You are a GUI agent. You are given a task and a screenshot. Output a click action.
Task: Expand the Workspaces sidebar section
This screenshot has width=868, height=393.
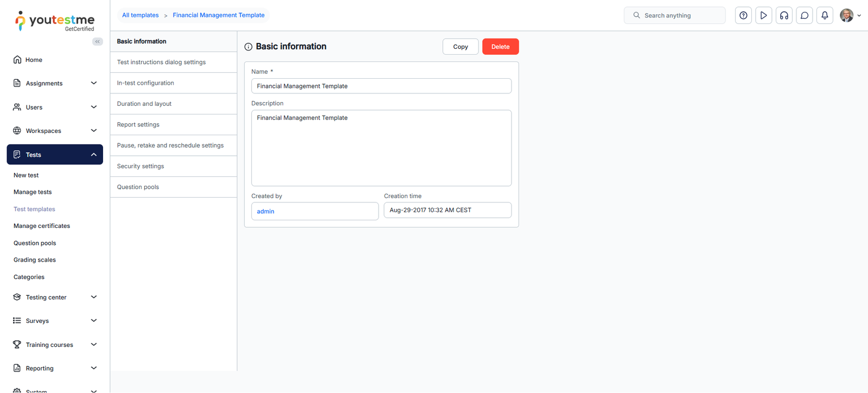[x=54, y=131]
